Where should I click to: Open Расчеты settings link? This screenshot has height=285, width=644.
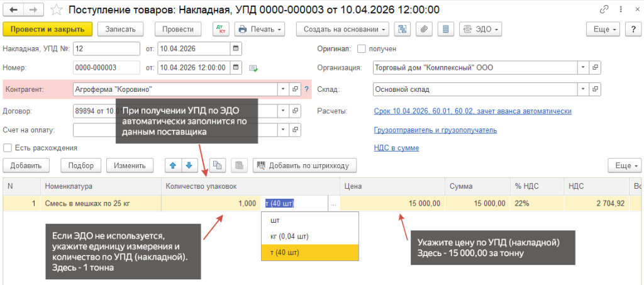473,111
